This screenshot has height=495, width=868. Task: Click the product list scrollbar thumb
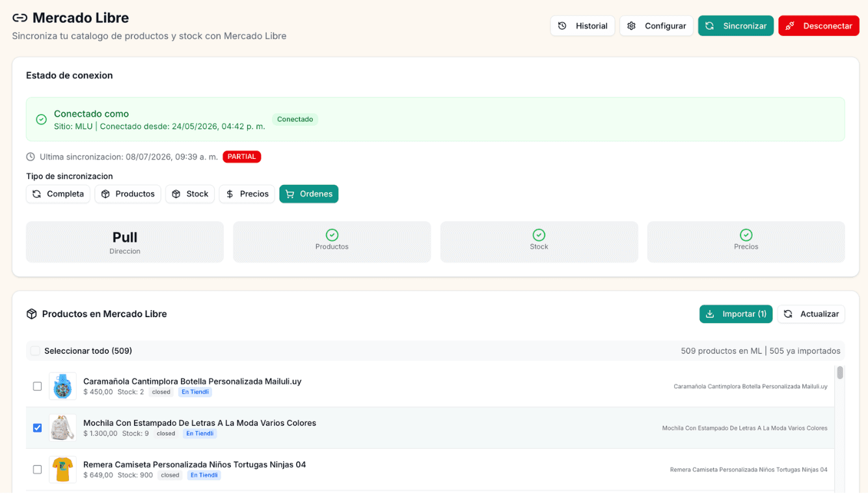point(840,373)
